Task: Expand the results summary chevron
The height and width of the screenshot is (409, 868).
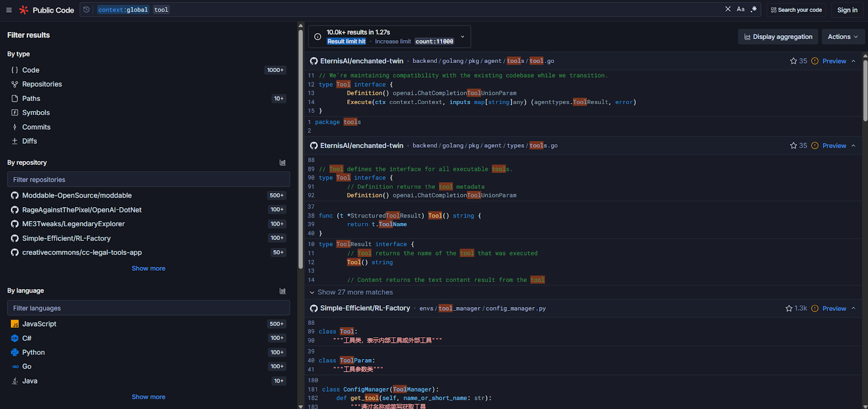Action: click(463, 37)
